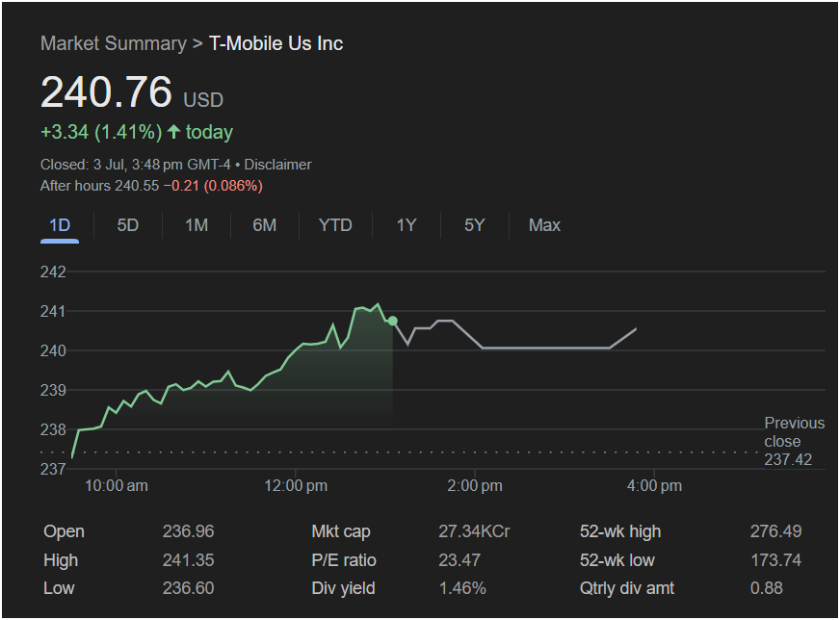Click the USD currency label

point(203,100)
